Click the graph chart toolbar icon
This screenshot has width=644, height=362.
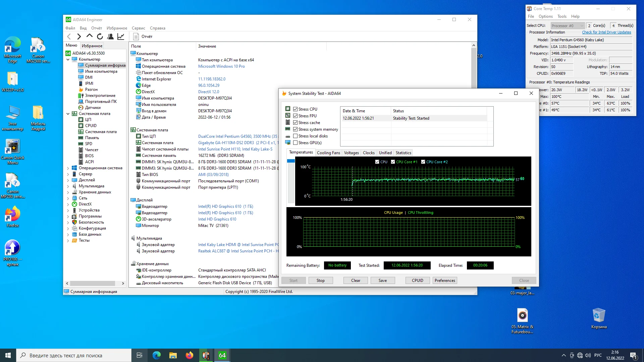121,37
